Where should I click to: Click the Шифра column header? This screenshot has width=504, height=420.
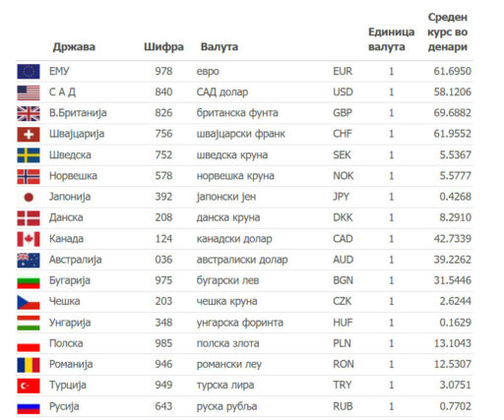point(163,47)
